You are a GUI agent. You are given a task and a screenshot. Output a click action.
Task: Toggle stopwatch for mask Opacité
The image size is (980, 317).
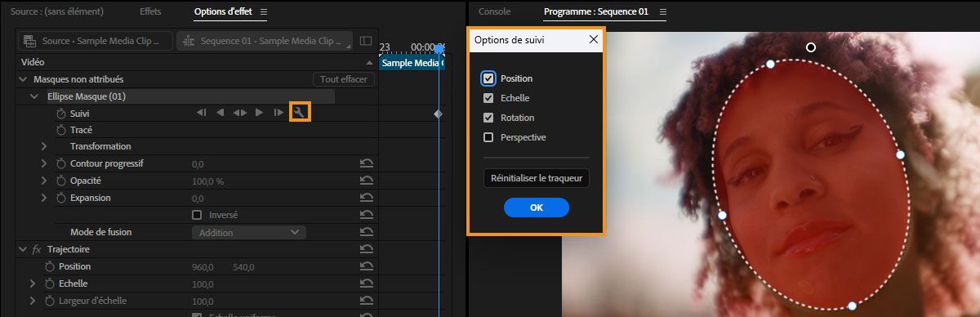click(60, 181)
